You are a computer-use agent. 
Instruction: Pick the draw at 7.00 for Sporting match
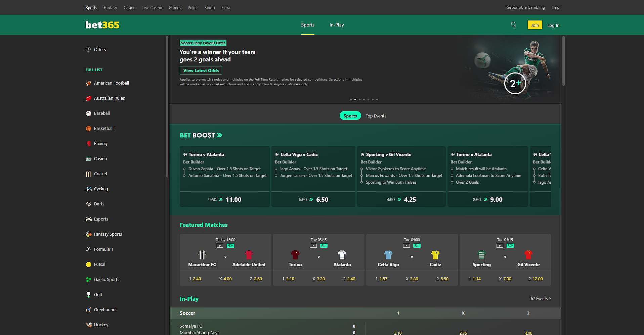[505, 278]
